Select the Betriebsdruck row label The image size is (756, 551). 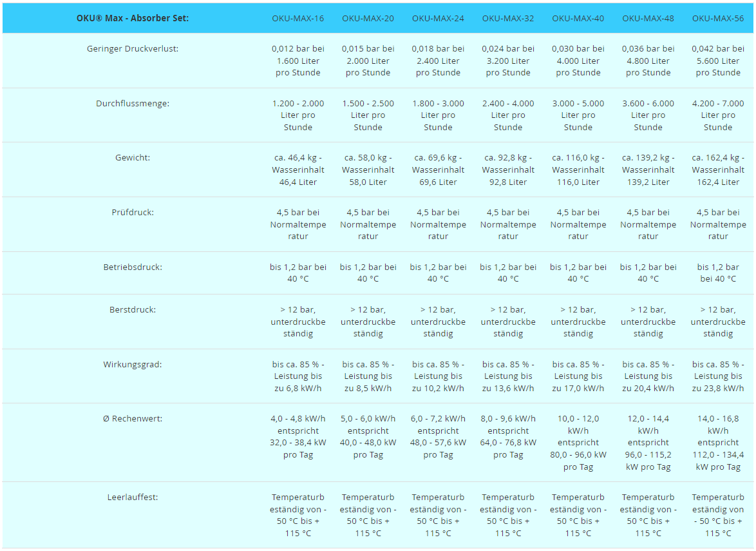click(x=133, y=267)
